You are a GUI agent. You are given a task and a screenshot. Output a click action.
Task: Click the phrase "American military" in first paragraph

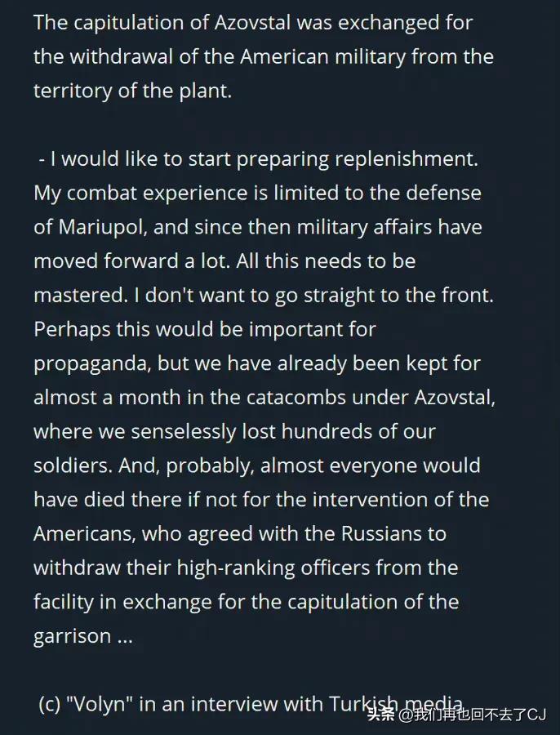click(x=322, y=57)
